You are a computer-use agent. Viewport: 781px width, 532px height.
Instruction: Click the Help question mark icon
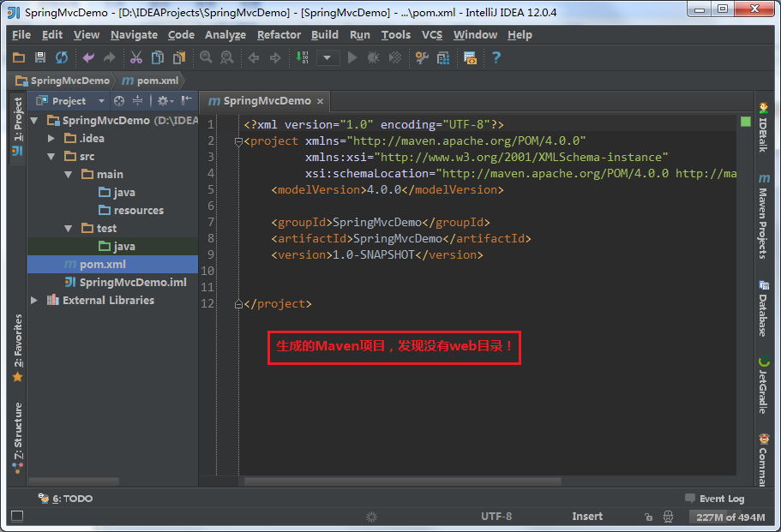[496, 57]
